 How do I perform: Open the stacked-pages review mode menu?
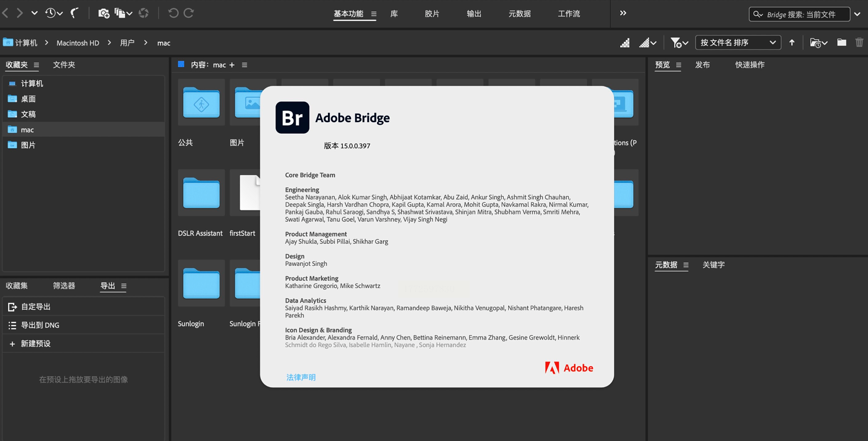[x=123, y=13]
